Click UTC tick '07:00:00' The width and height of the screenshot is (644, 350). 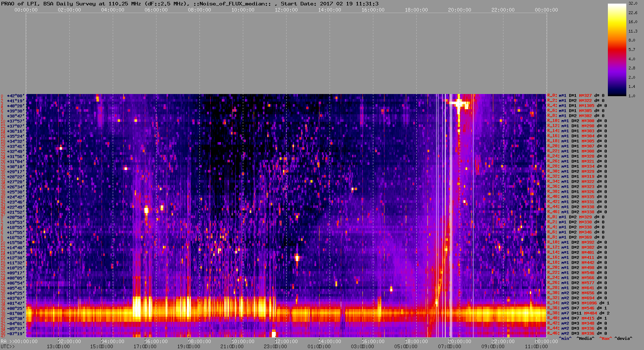tap(449, 346)
